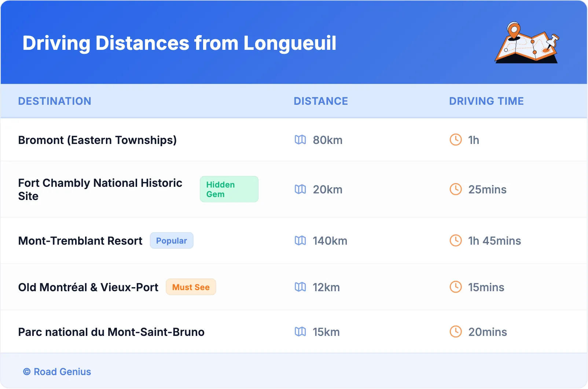Click the Hidden Gem badge
This screenshot has width=588, height=389.
click(229, 189)
